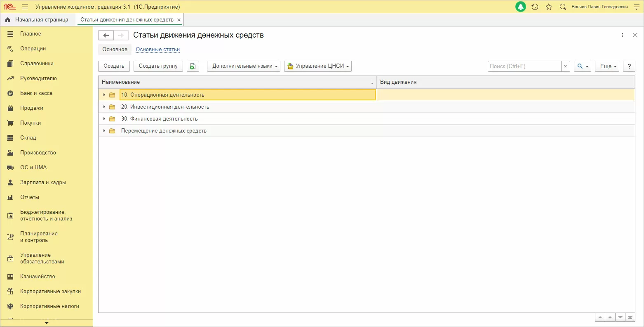Viewport: 644px width, 327px height.
Task: Open Покупки section in the sidebar
Action: pos(31,123)
